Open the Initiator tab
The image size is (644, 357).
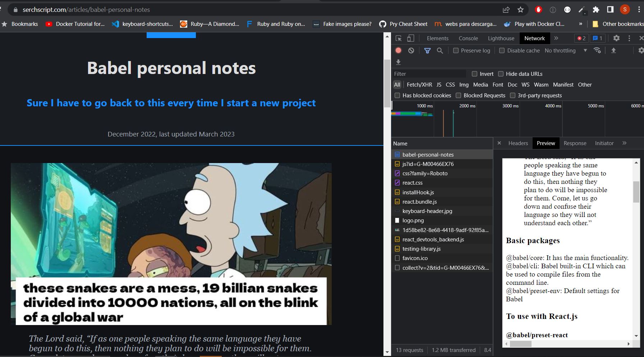point(604,143)
